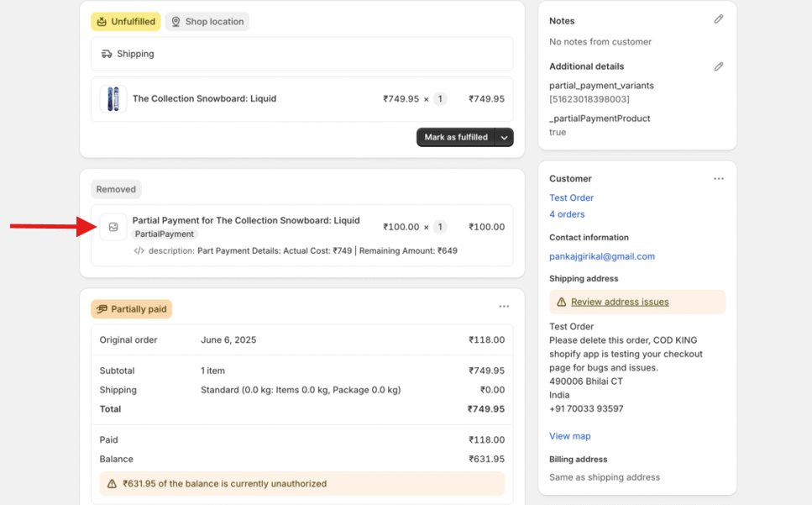Open the Test Order customer link
The width and height of the screenshot is (812, 505).
571,198
